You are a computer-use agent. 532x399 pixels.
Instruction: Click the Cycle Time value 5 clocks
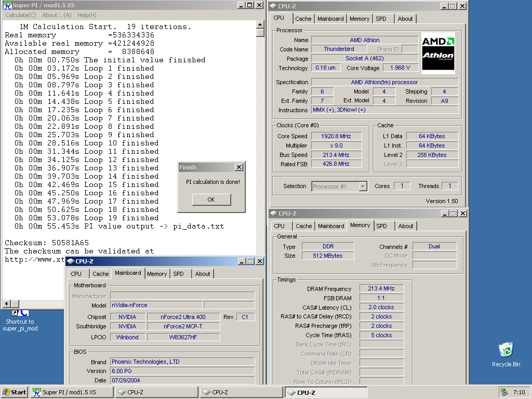click(381, 335)
